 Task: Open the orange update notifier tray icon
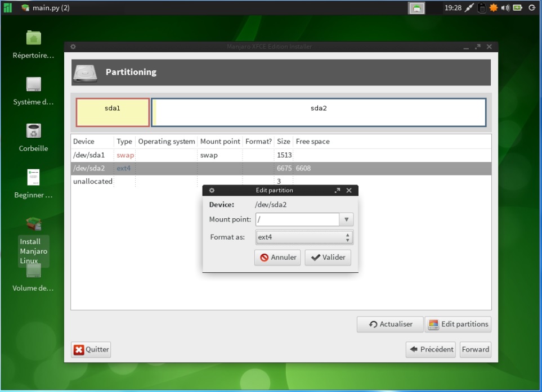pos(493,8)
